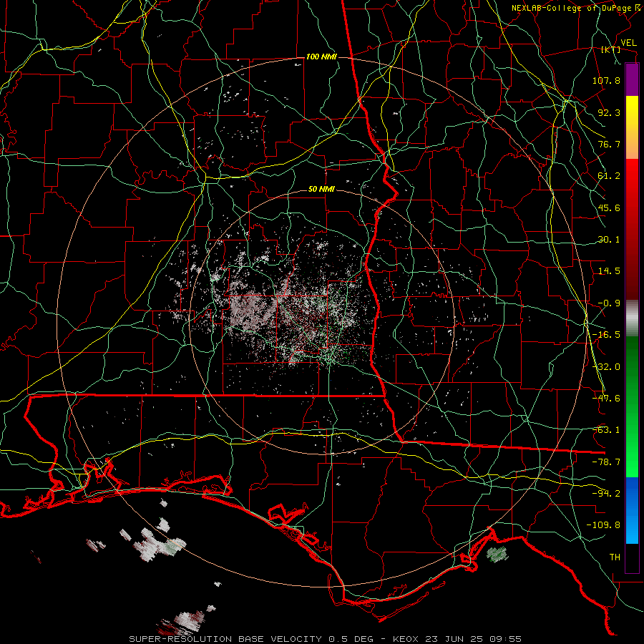This screenshot has width=644, height=644.
Task: Select the 76.7 velocity scale value
Action: coord(609,144)
